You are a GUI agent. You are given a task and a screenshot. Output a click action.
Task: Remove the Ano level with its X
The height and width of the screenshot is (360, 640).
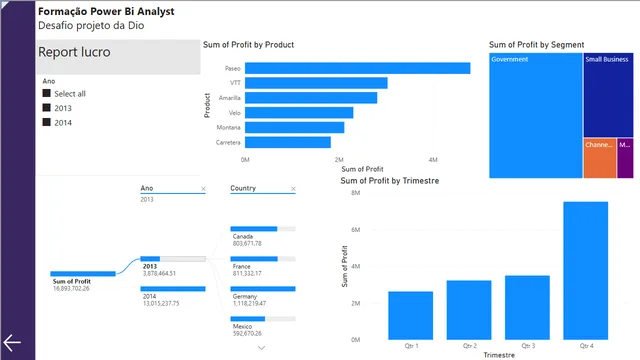[203, 189]
